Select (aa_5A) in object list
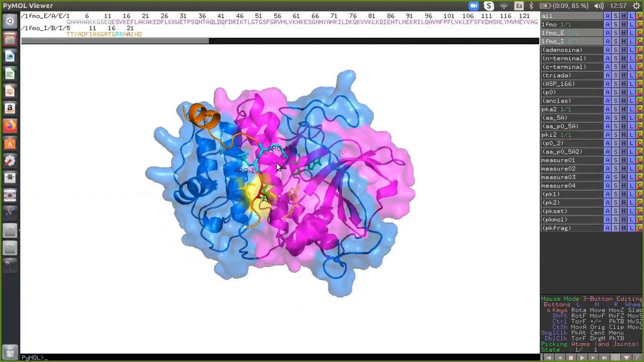This screenshot has width=644, height=362. (572, 118)
